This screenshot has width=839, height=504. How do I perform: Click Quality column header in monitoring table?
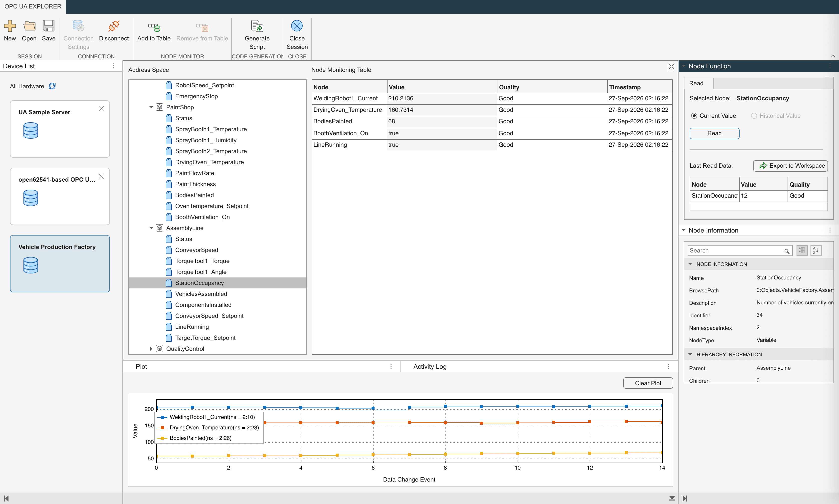coord(552,87)
